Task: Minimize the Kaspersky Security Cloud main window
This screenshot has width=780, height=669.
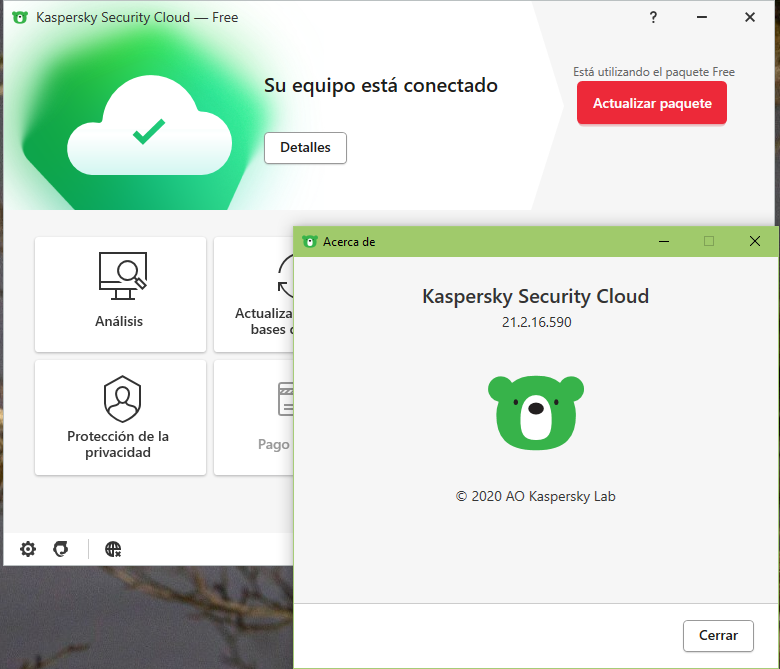Action: tap(702, 17)
